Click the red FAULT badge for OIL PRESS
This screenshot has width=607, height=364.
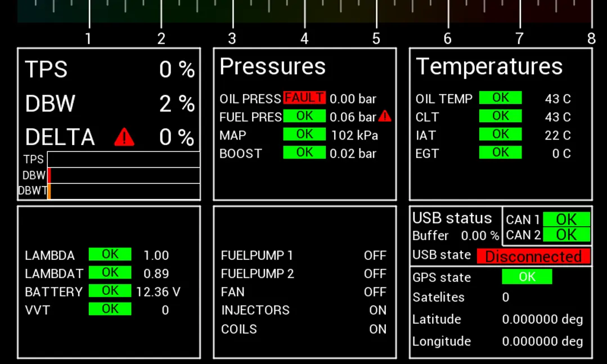(x=304, y=98)
